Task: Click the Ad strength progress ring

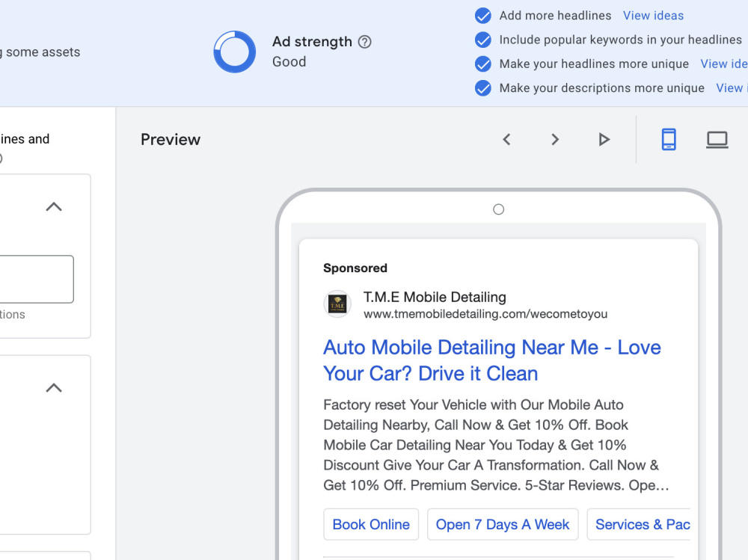Action: click(x=235, y=52)
